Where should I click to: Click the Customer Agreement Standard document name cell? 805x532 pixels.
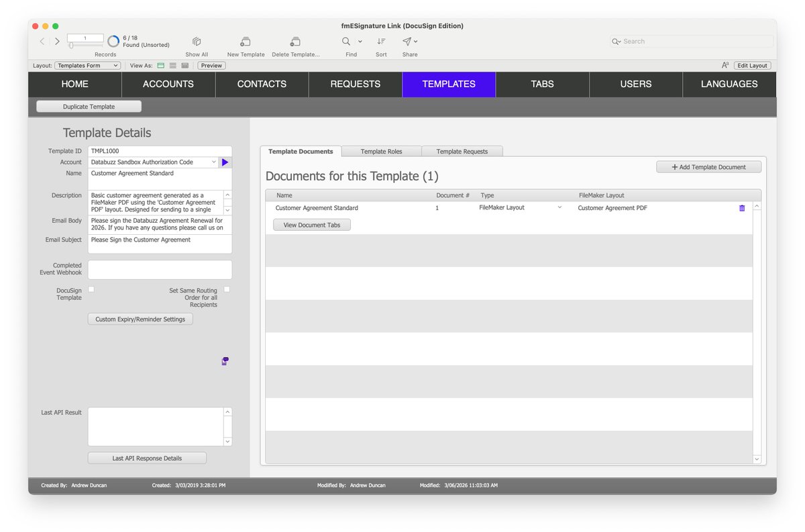coord(317,208)
